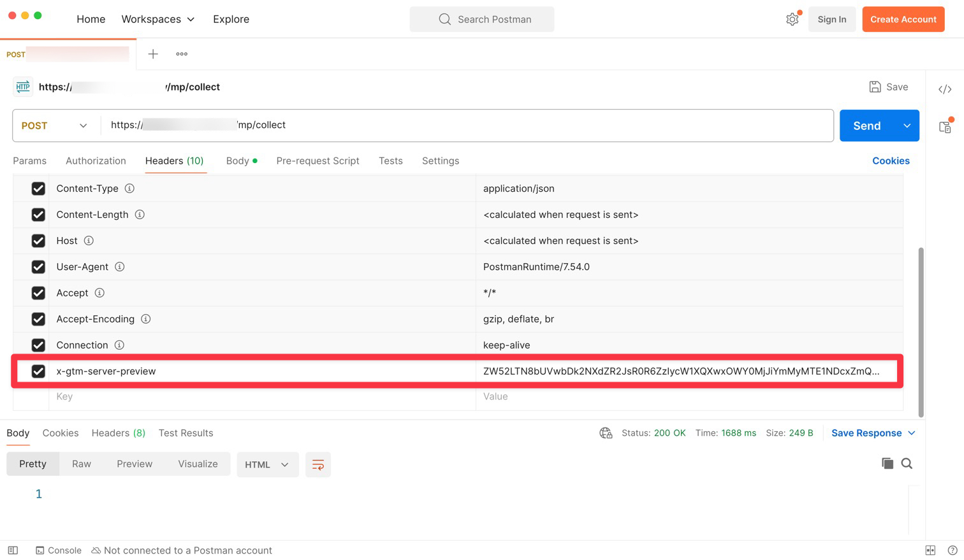
Task: Click the Send button
Action: 866,126
